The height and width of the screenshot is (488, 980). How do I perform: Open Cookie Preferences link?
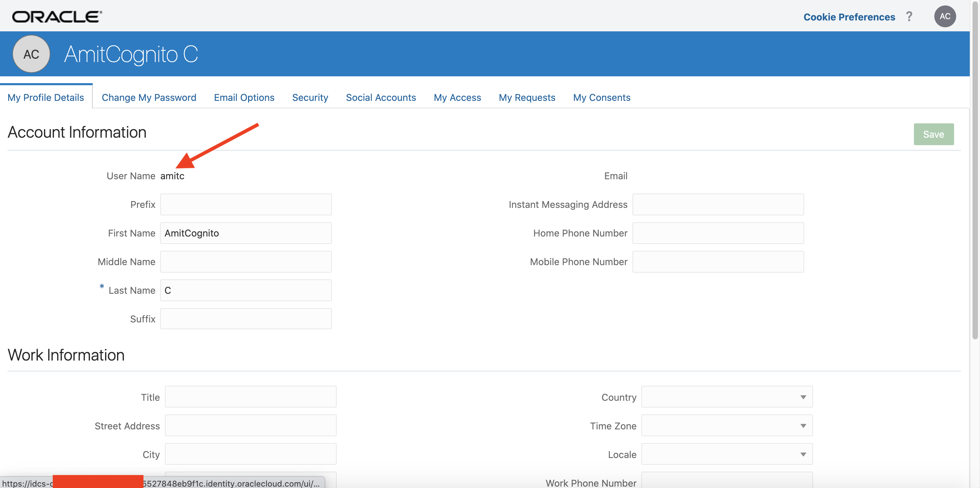(x=849, y=17)
